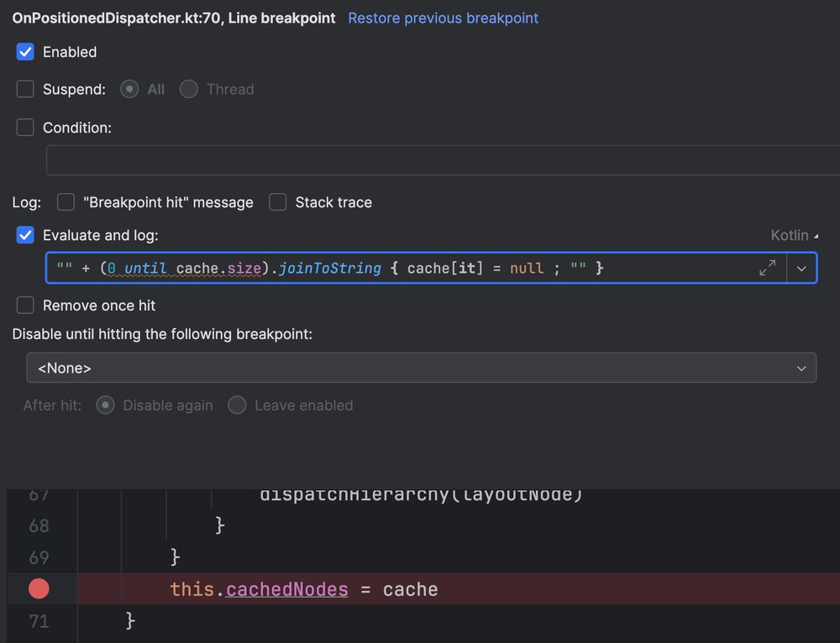840x643 pixels.
Task: Open the expression history dropdown arrow
Action: [801, 269]
